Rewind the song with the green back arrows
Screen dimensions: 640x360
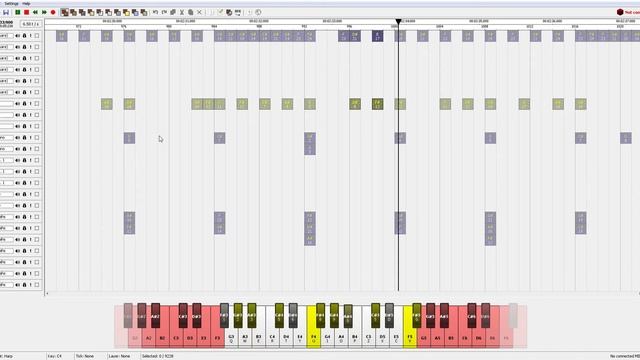tap(36, 12)
